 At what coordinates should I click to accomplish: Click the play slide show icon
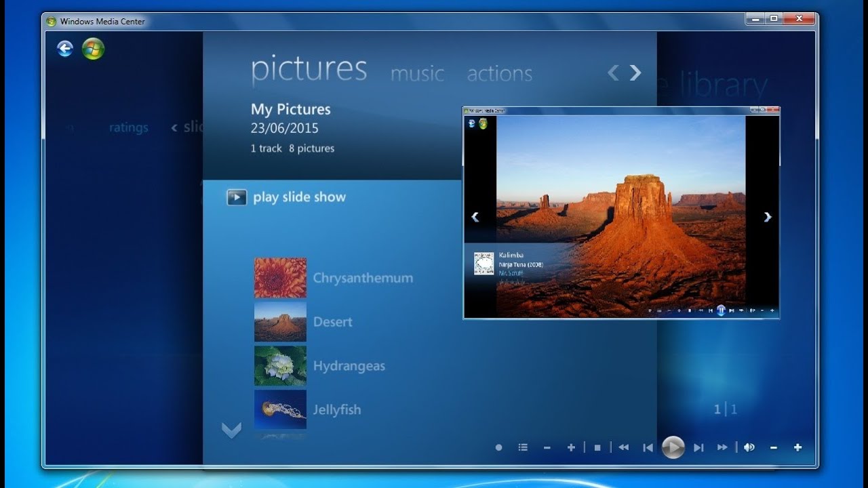click(x=237, y=197)
